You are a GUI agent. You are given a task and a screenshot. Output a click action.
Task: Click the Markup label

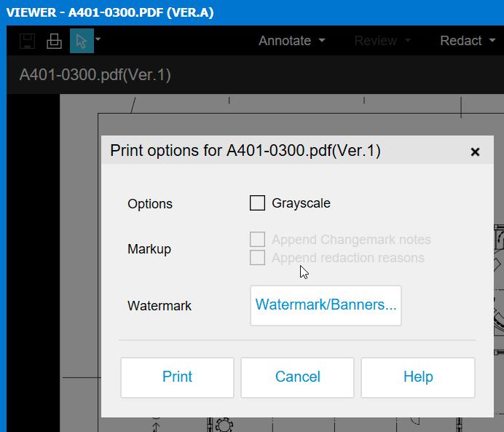click(x=149, y=249)
